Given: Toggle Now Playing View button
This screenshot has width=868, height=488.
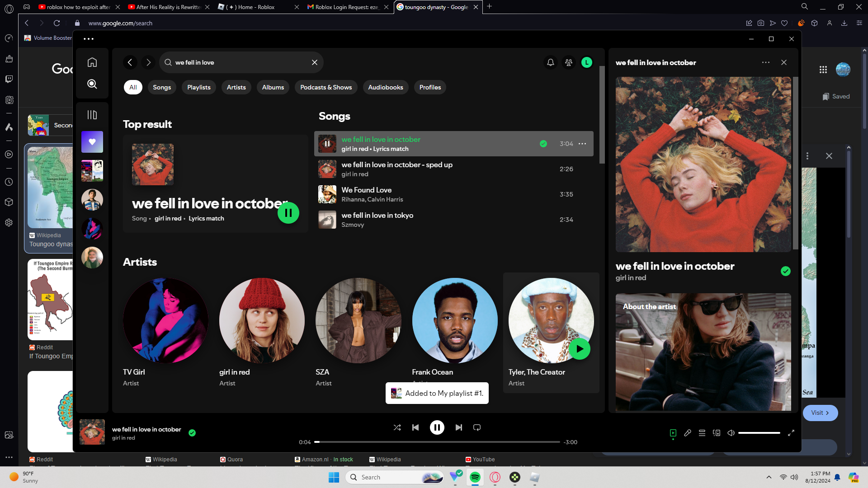Looking at the screenshot, I should pos(673,433).
